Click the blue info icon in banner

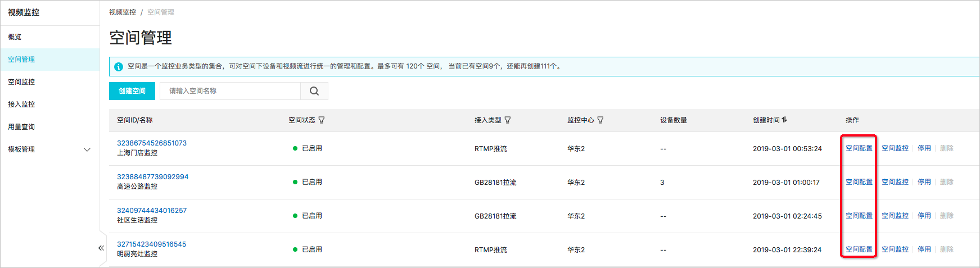[119, 67]
